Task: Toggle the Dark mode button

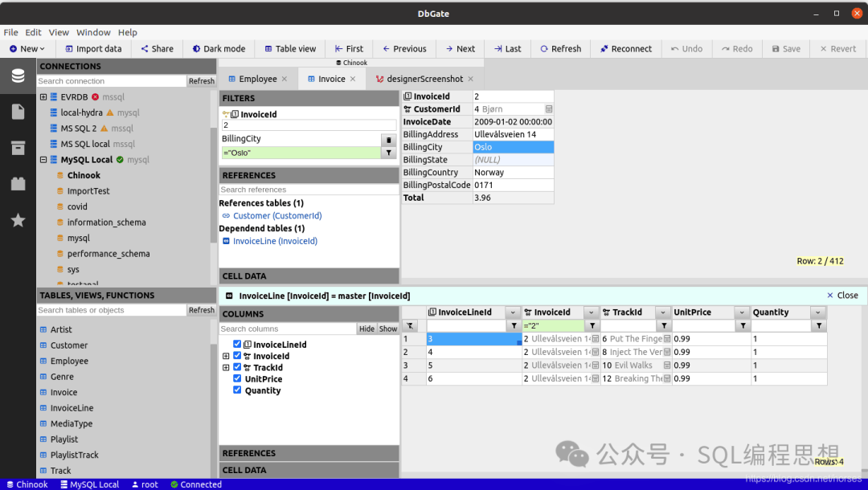Action: point(219,49)
